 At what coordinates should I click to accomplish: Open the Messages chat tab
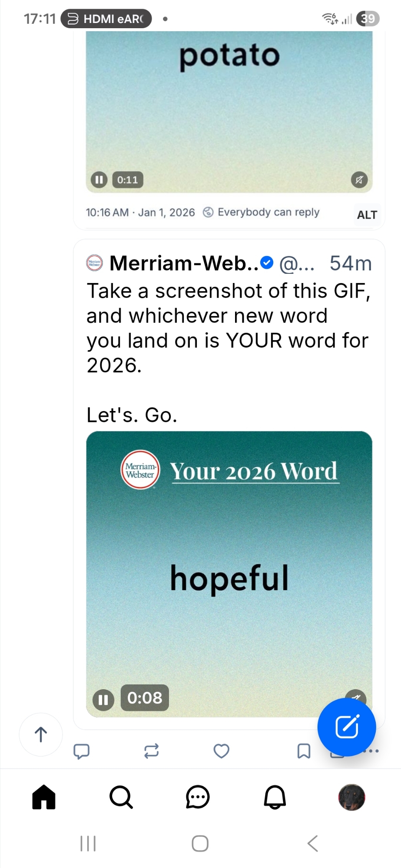click(198, 797)
